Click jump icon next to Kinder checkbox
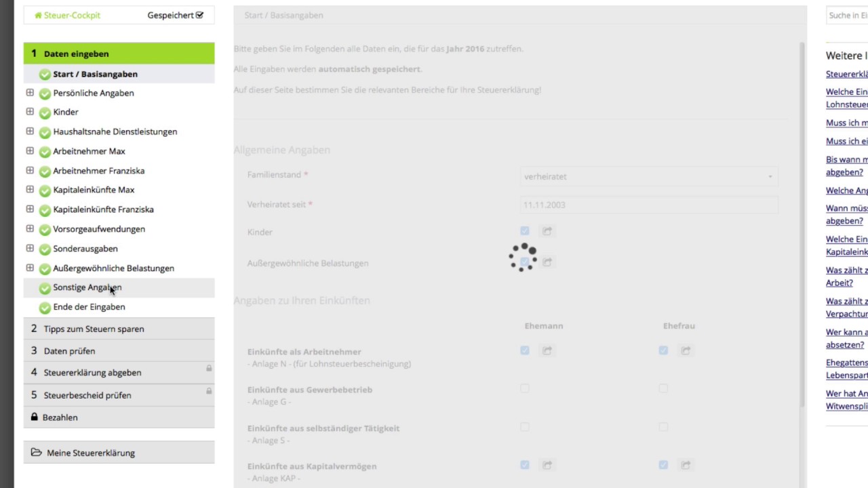The height and width of the screenshot is (488, 868). tap(547, 231)
